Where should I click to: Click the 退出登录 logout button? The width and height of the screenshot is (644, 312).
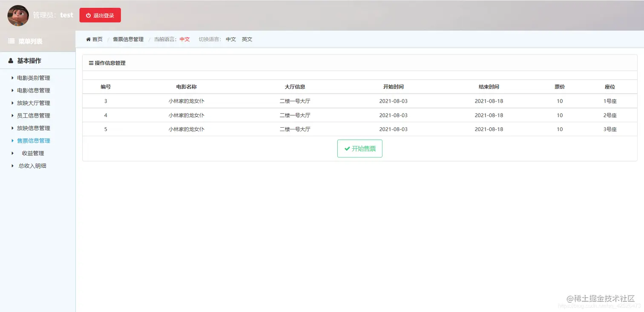tap(100, 15)
